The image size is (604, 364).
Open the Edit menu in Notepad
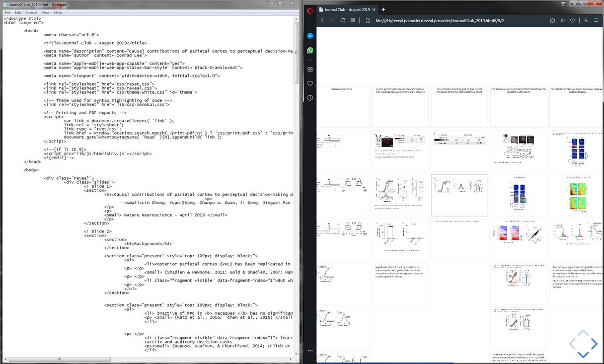(18, 12)
